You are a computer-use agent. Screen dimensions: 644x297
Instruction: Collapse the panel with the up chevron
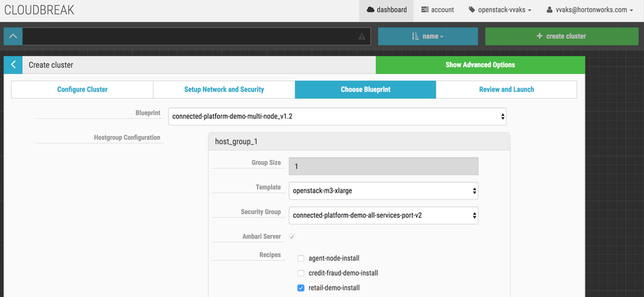tap(13, 36)
